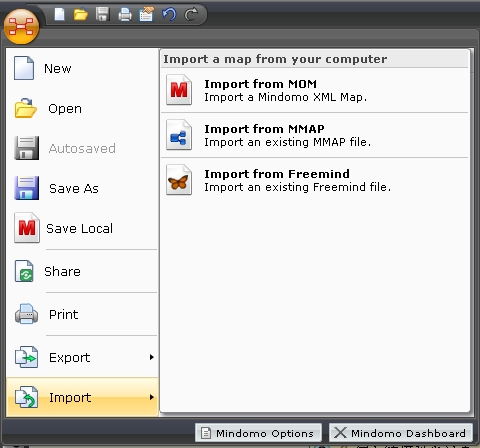Image resolution: width=480 pixels, height=448 pixels.
Task: Click the grayed Autosaved entry
Action: coord(82,148)
